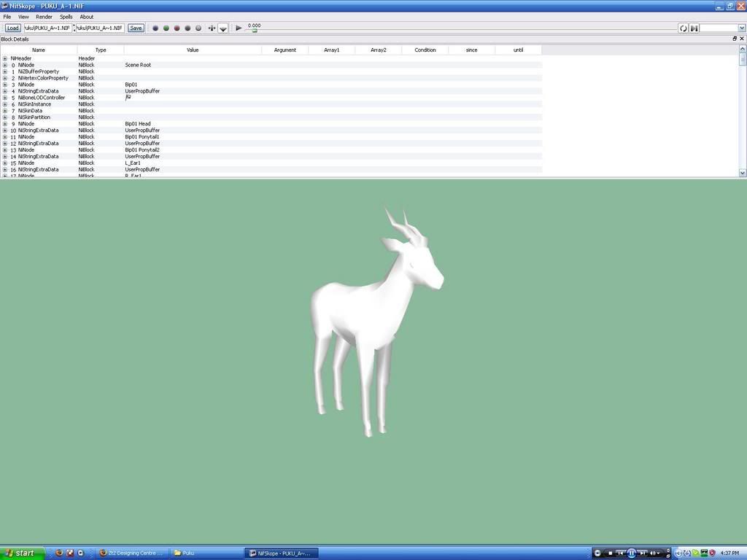Image resolution: width=747 pixels, height=560 pixels.
Task: Toggle the draw axes icon
Action: coord(212,28)
